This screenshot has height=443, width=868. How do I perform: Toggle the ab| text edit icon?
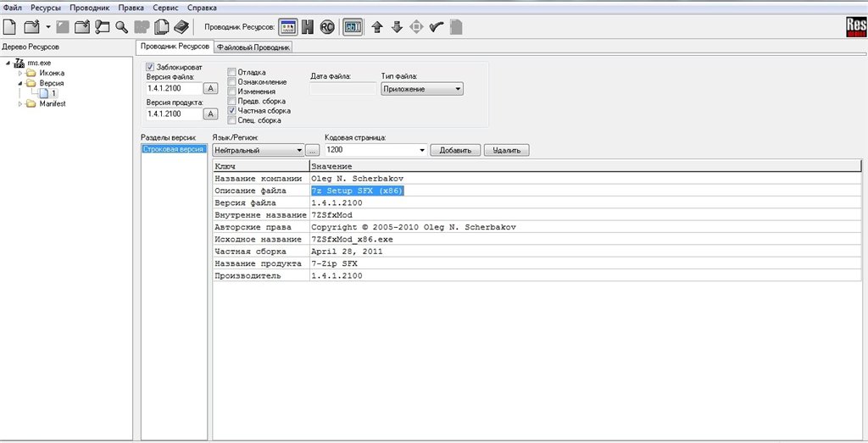point(353,26)
